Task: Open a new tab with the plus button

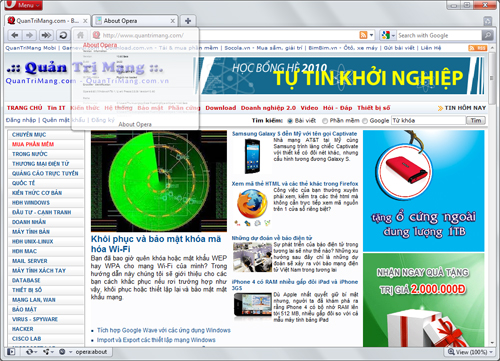Action: (188, 21)
